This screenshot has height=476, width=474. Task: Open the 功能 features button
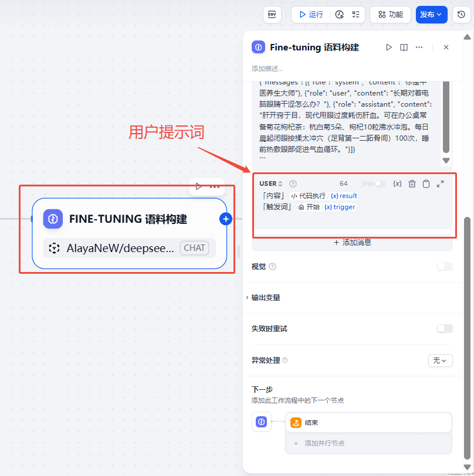coord(391,14)
